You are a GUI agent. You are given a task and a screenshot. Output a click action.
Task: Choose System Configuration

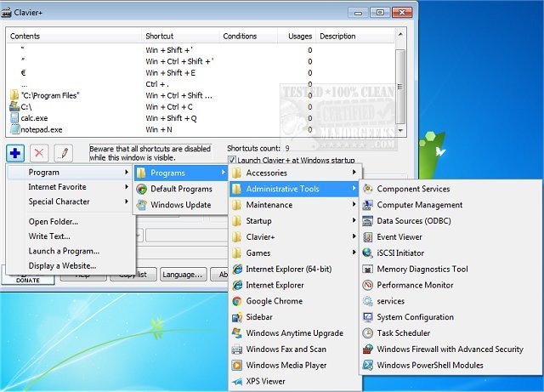[450, 317]
